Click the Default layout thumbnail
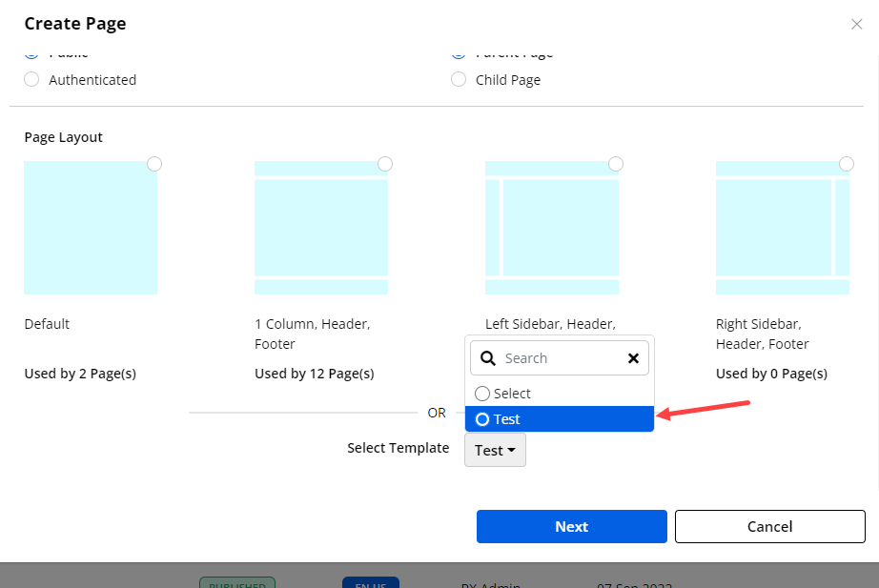This screenshot has width=879, height=588. coord(91,228)
